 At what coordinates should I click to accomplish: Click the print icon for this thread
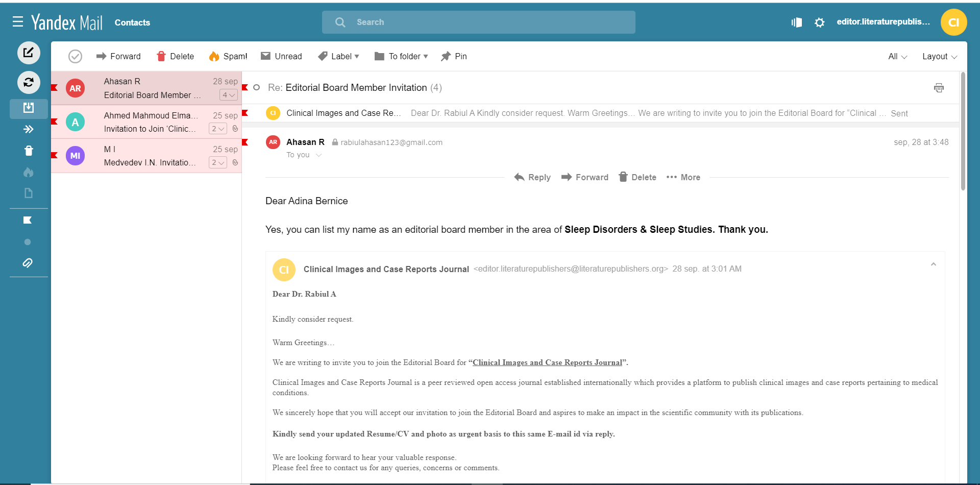[x=939, y=88]
